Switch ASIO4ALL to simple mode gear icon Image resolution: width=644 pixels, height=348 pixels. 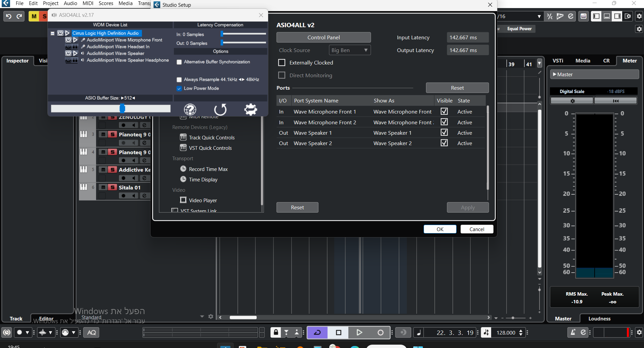pyautogui.click(x=251, y=109)
